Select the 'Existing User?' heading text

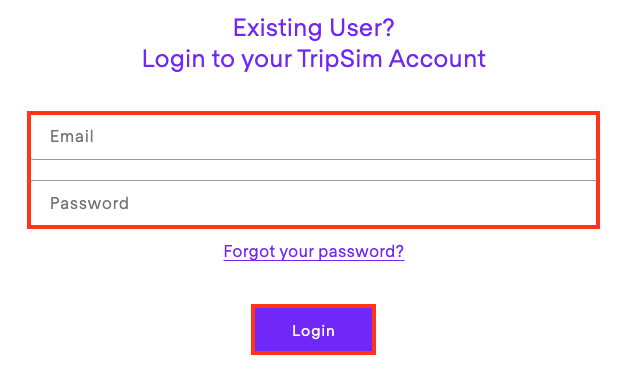[314, 28]
